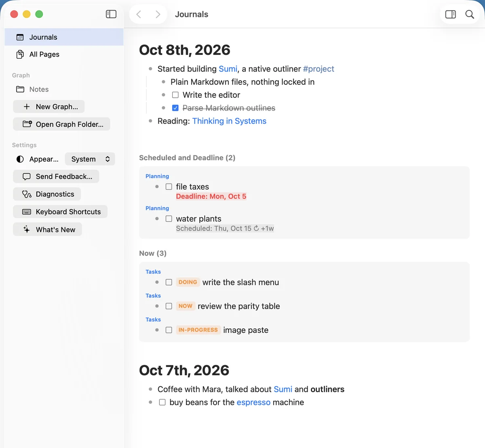Open Keyboard Shortcuts

[x=60, y=212]
